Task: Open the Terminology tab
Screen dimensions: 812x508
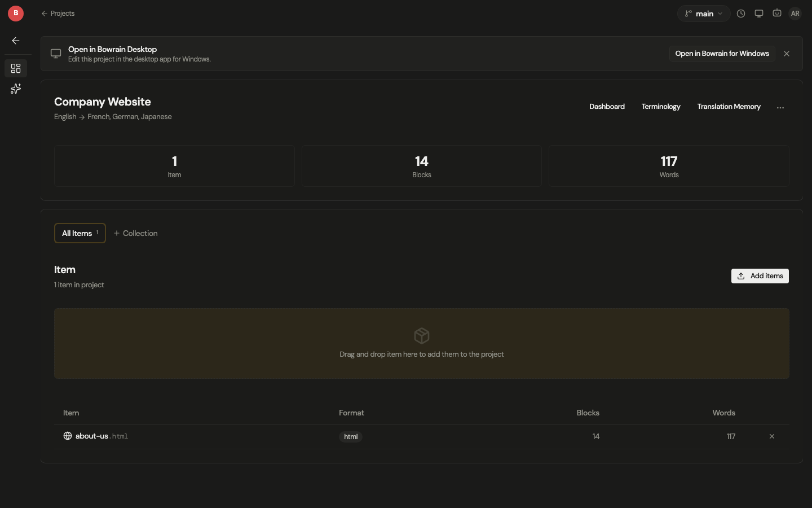Action: pyautogui.click(x=661, y=107)
